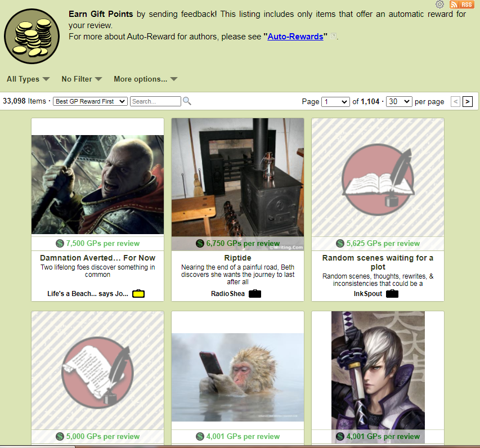
Task: Open the page number dropdown
Action: click(x=335, y=102)
